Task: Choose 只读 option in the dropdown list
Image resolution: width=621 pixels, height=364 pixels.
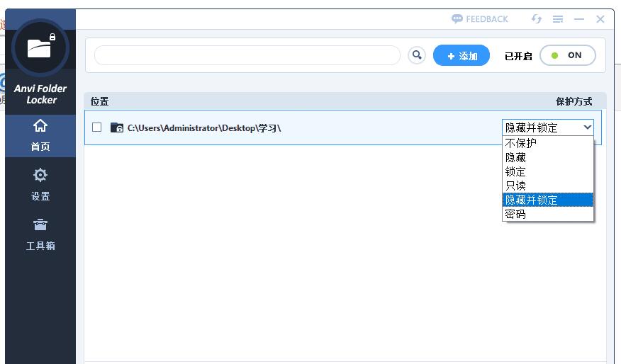Action: click(x=548, y=186)
